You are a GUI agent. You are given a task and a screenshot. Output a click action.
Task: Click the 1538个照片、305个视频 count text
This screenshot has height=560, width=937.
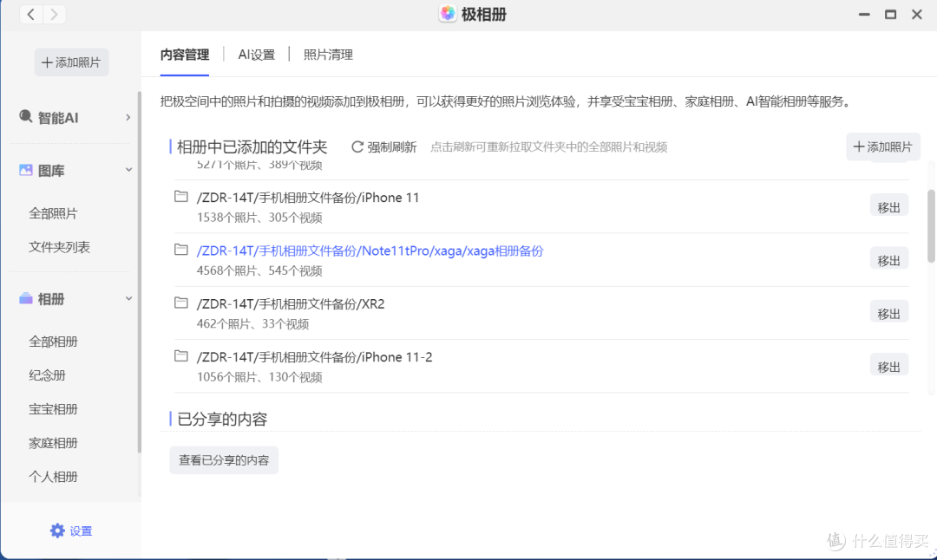(x=259, y=218)
